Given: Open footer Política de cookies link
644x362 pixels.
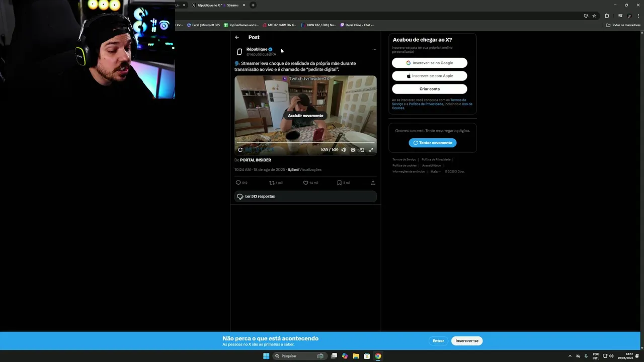Looking at the screenshot, I should tap(405, 165).
